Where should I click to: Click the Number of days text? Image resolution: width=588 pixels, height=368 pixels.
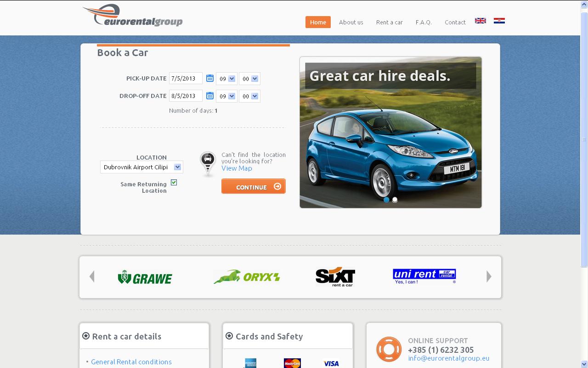click(193, 110)
